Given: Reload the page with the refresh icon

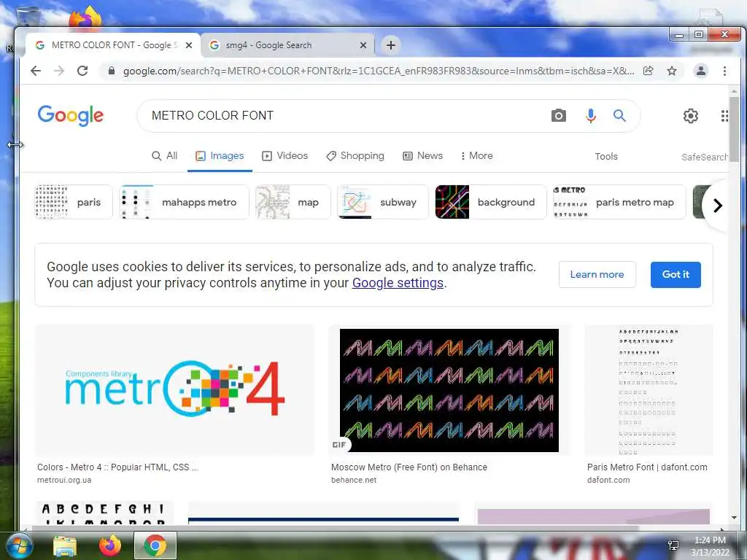Looking at the screenshot, I should [82, 71].
